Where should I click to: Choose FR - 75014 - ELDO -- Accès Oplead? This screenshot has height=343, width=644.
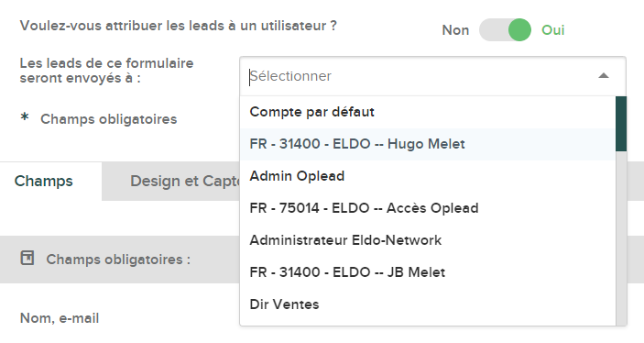click(428, 208)
